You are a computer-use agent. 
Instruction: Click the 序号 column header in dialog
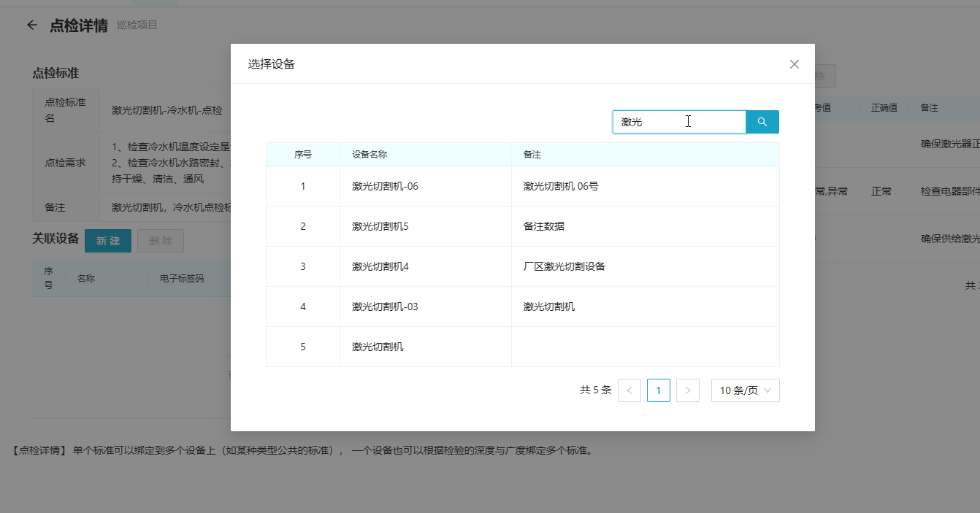(303, 155)
